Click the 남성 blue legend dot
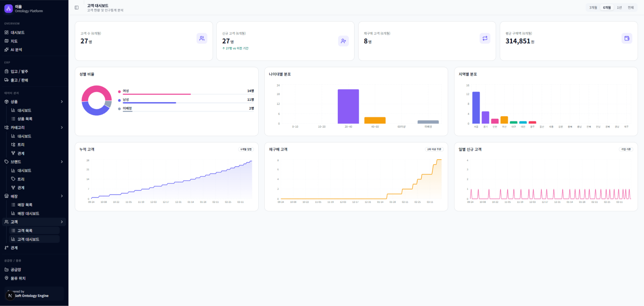This screenshot has height=306, width=644. (119, 100)
